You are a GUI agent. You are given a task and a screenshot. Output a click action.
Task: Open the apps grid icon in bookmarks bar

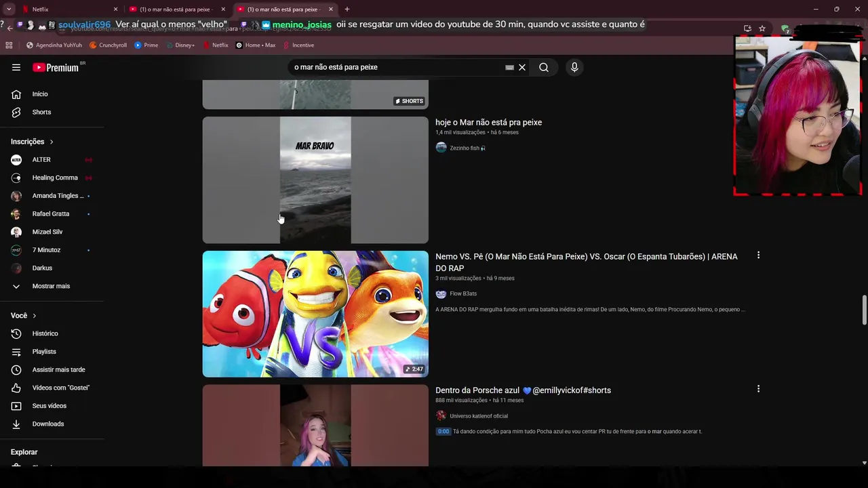[9, 45]
